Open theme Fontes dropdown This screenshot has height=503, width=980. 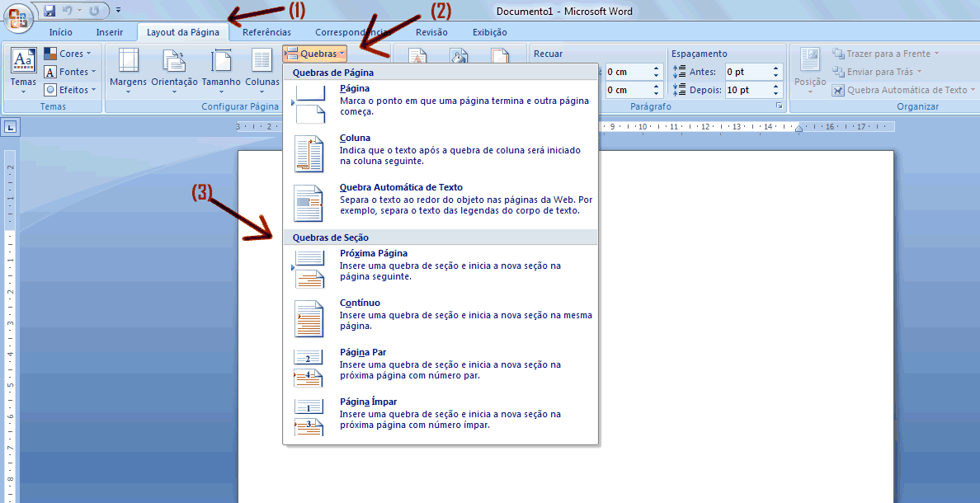click(69, 72)
